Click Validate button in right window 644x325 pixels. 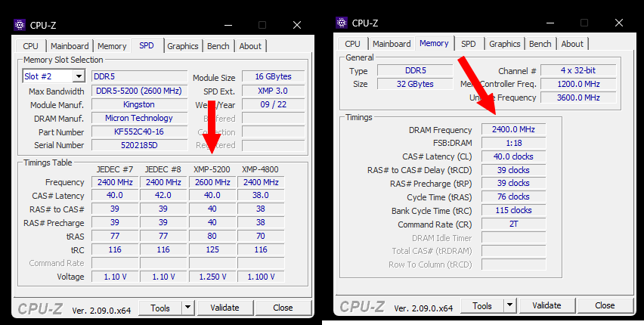click(546, 305)
